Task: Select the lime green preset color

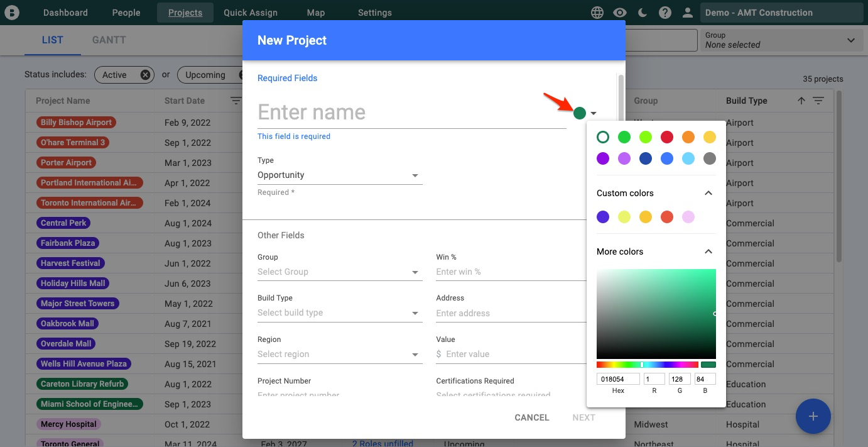Action: click(x=646, y=137)
